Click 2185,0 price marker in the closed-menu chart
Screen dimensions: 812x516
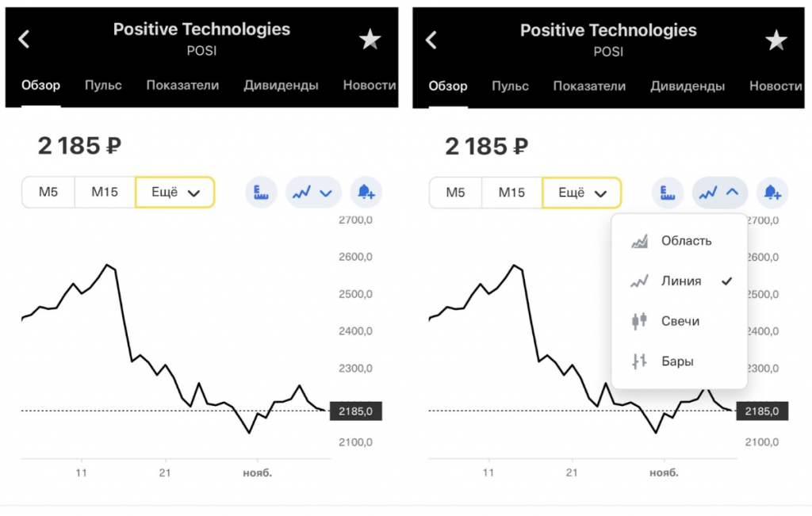[x=356, y=411]
